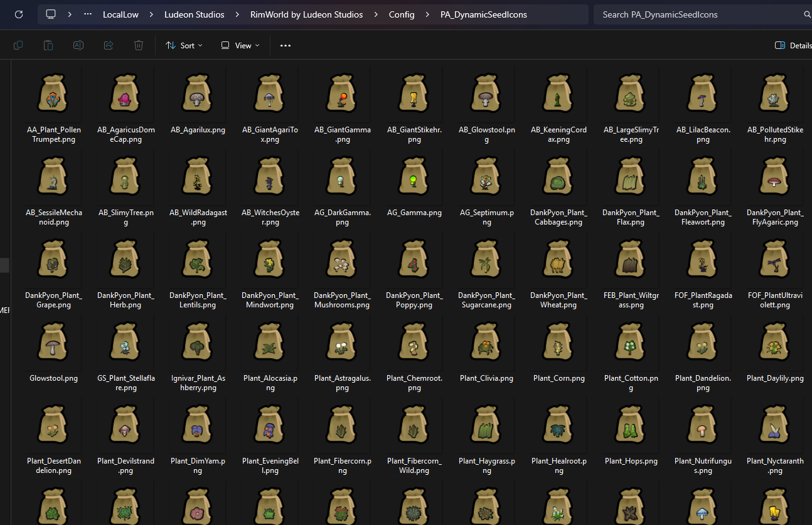Navigate to LocalLow in breadcrumb
Viewport: 812px width, 525px height.
tap(121, 14)
